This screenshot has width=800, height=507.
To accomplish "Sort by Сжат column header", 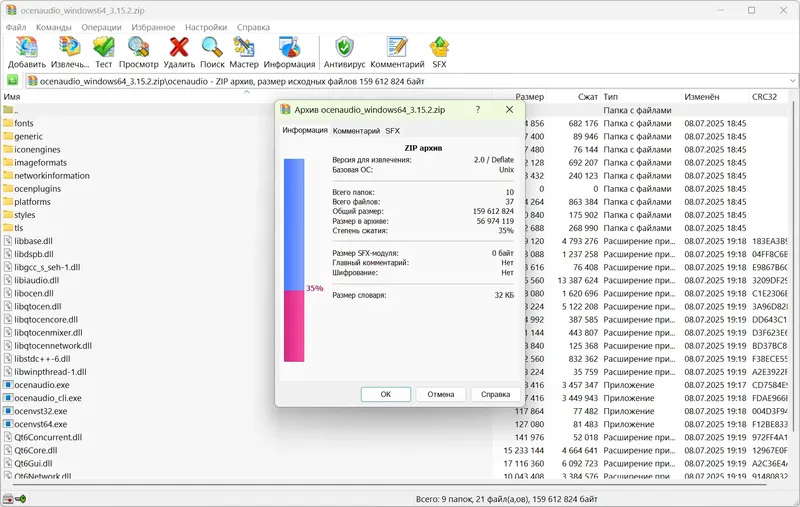I will [573, 96].
